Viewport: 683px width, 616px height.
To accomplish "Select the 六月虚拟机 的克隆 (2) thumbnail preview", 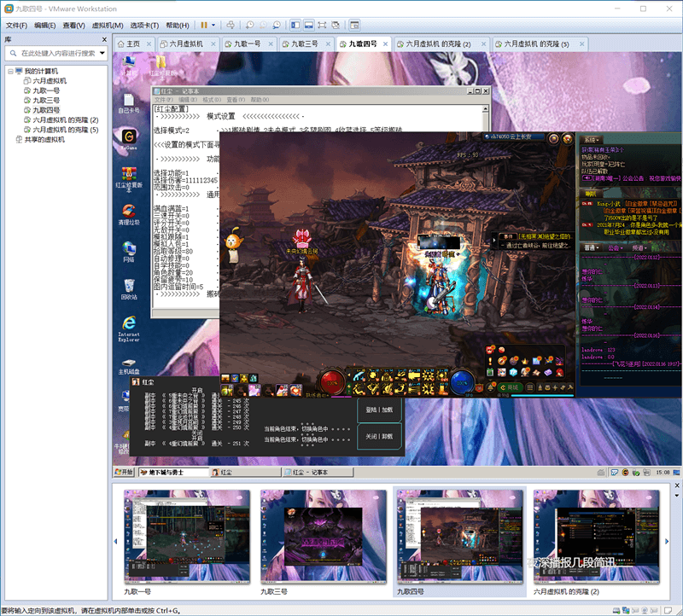I will pyautogui.click(x=596, y=537).
